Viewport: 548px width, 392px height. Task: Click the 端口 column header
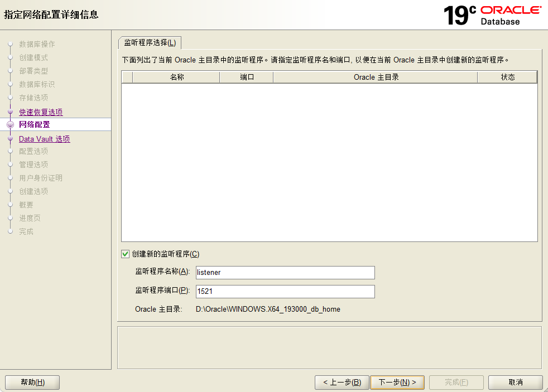coord(246,78)
